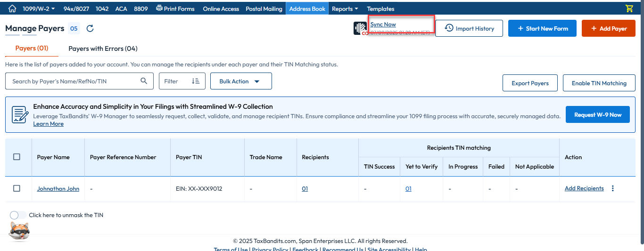Click the Sync Now link

pyautogui.click(x=383, y=24)
